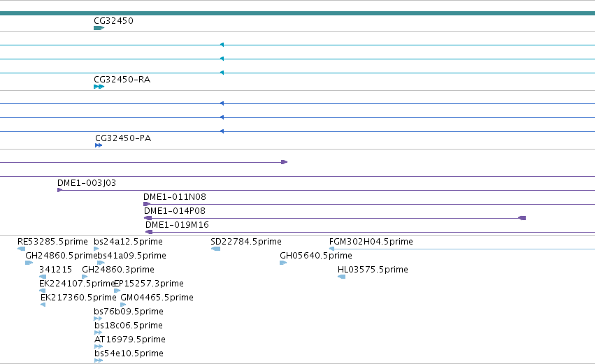This screenshot has height=364, width=595.
Task: Click the DME1-011N08 label
Action: pos(175,197)
